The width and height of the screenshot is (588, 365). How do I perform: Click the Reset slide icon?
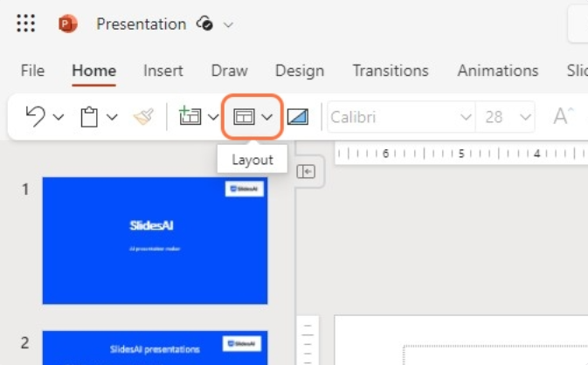298,117
